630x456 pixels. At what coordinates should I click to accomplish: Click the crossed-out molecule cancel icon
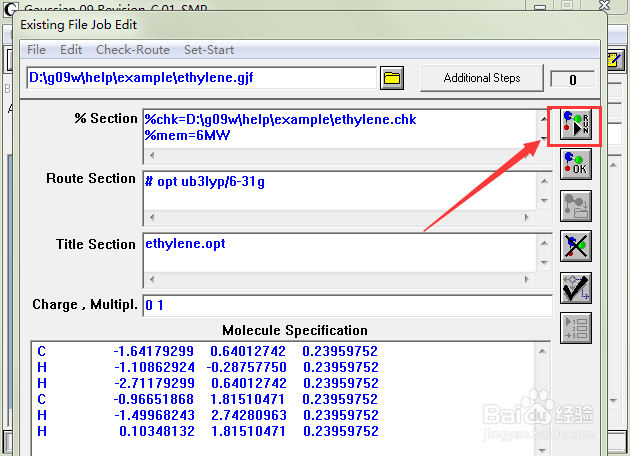coord(576,246)
